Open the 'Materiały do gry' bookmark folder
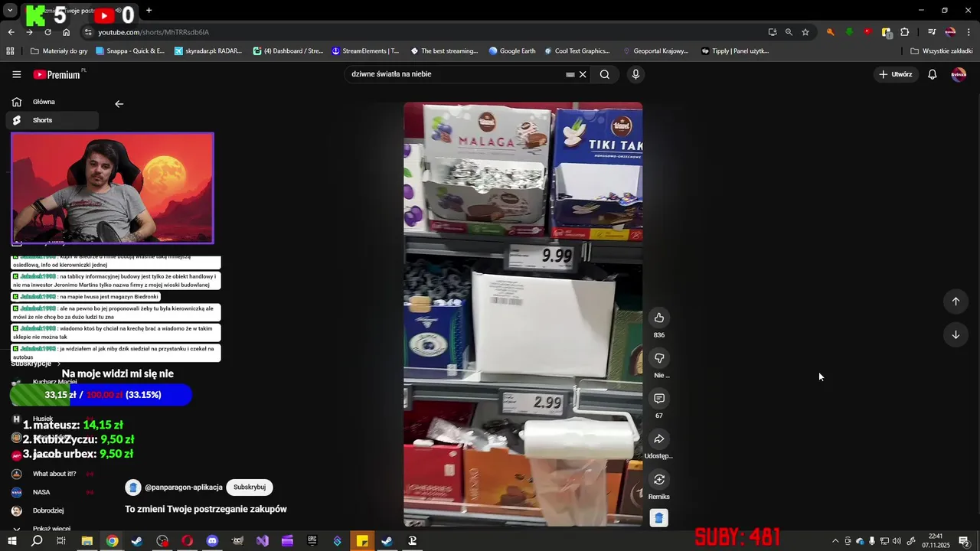Viewport: 980px width, 551px height. tap(59, 51)
